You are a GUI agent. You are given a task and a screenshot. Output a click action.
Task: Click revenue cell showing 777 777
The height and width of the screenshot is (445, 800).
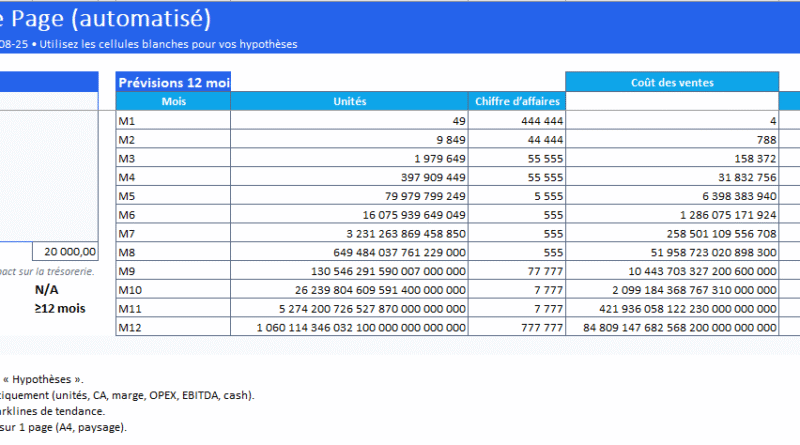tap(518, 326)
